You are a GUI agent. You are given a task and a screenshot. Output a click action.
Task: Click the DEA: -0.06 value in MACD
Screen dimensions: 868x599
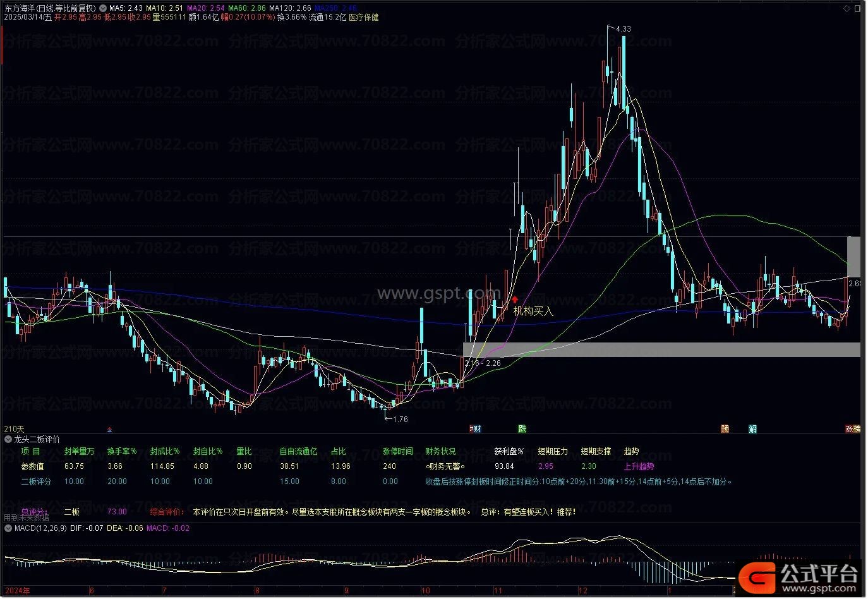pos(125,528)
